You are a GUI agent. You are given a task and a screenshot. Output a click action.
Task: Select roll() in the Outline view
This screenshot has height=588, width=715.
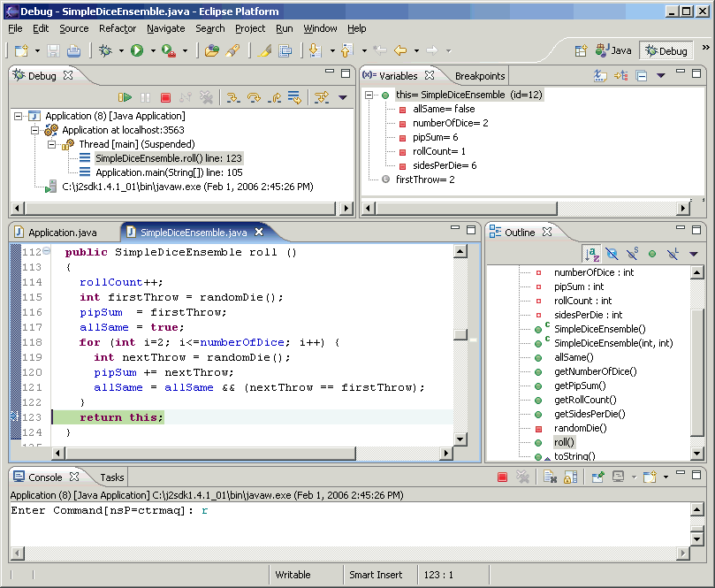[x=566, y=441]
